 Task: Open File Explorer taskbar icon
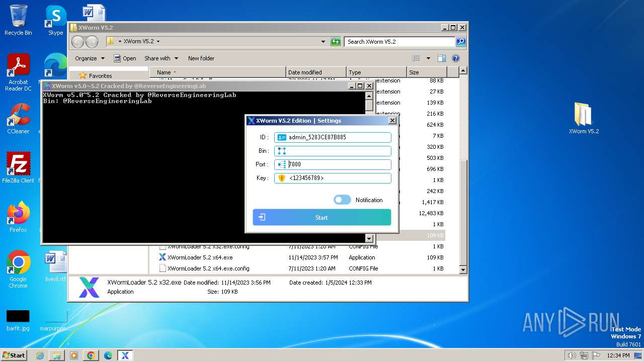point(57,355)
